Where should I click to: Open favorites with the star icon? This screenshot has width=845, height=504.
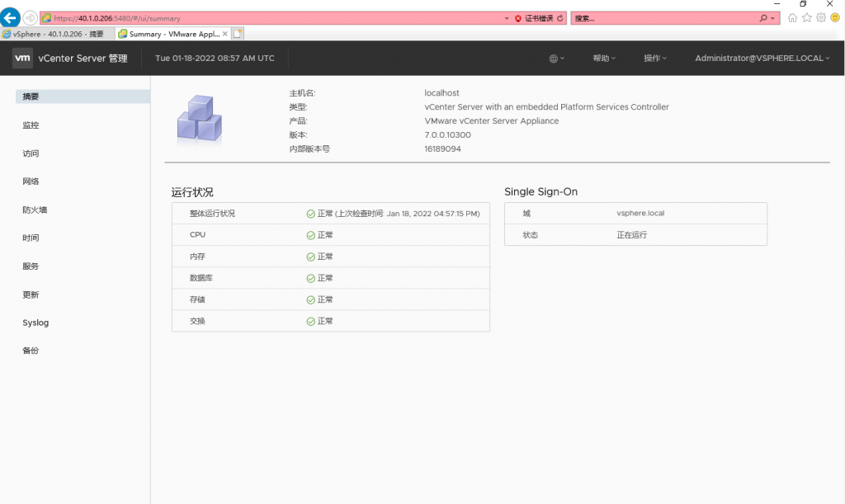pos(807,18)
